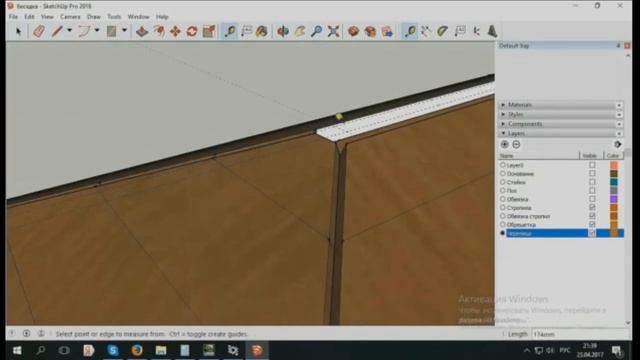The height and width of the screenshot is (360, 640).
Task: Set Обвязка стропил as active layer
Action: click(x=503, y=216)
